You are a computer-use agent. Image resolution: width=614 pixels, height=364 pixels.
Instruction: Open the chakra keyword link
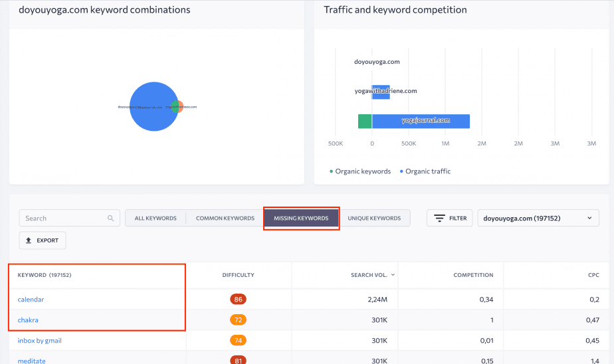coord(28,319)
